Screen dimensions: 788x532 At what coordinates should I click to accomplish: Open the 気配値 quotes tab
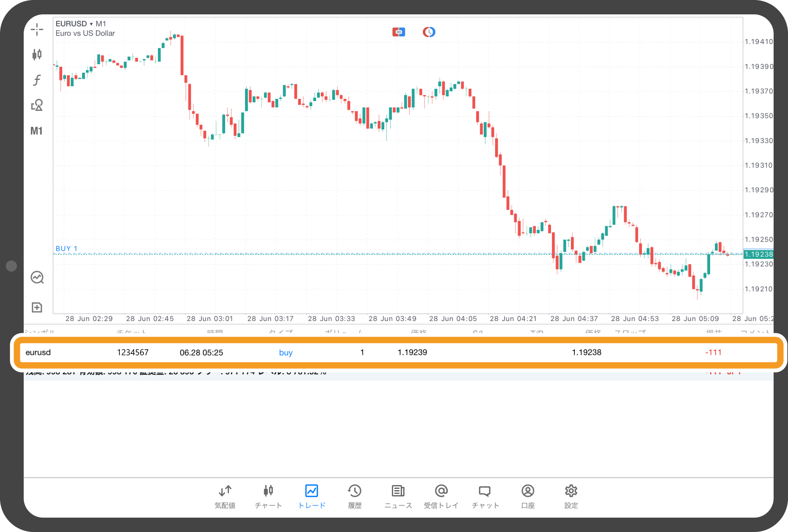225,496
